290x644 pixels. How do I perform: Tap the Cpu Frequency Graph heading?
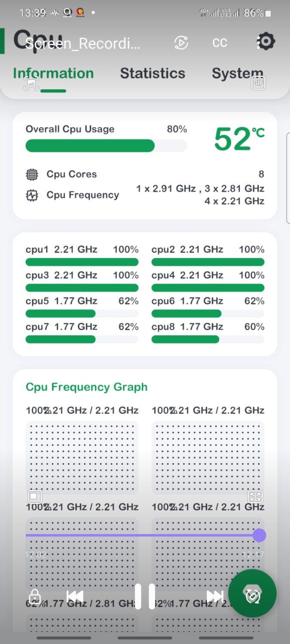[x=86, y=387]
